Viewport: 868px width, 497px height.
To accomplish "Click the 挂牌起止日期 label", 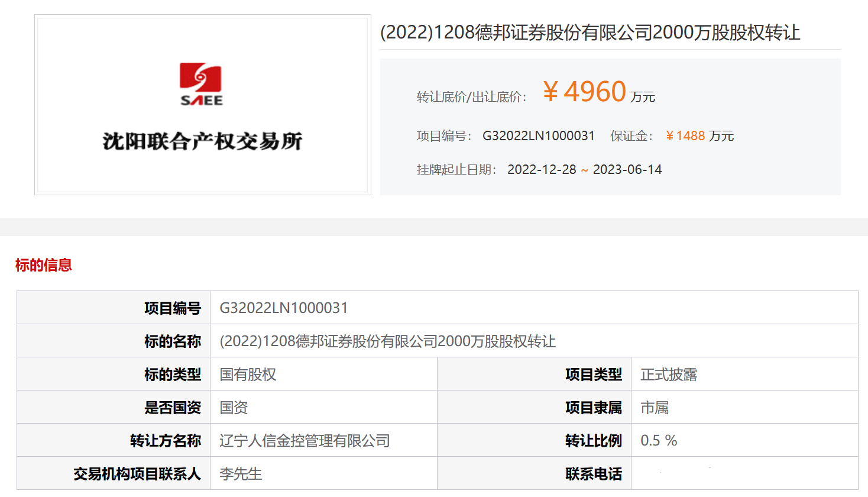I will point(456,170).
